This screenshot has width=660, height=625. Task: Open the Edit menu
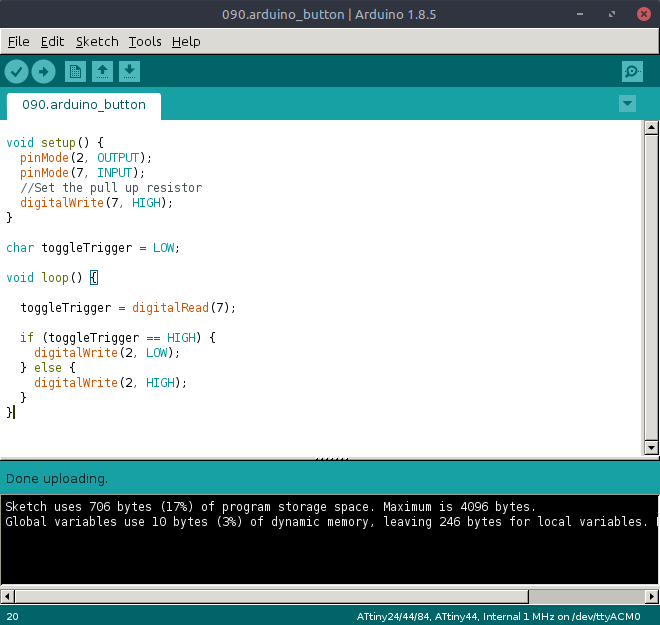[x=52, y=42]
